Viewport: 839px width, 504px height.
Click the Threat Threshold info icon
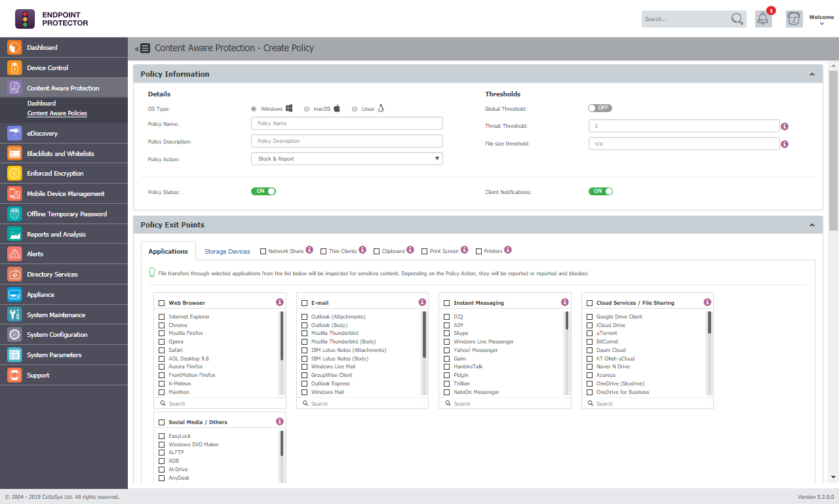pyautogui.click(x=785, y=126)
